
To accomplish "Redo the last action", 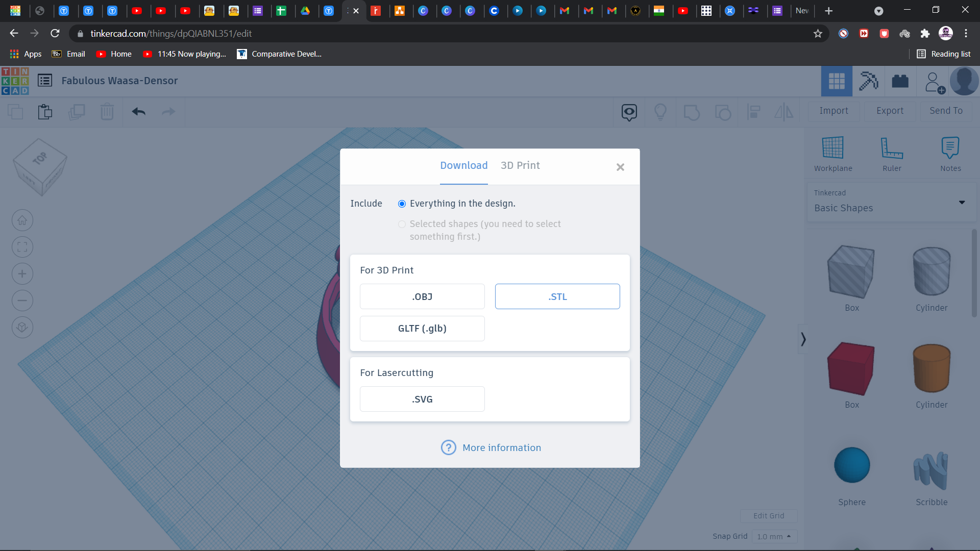I will click(168, 112).
